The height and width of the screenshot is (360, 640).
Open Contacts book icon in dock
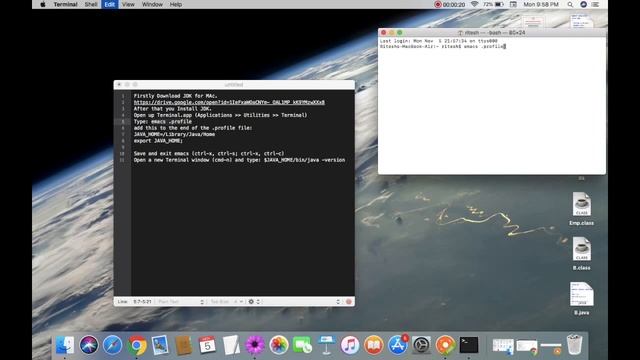pyautogui.click(x=184, y=345)
